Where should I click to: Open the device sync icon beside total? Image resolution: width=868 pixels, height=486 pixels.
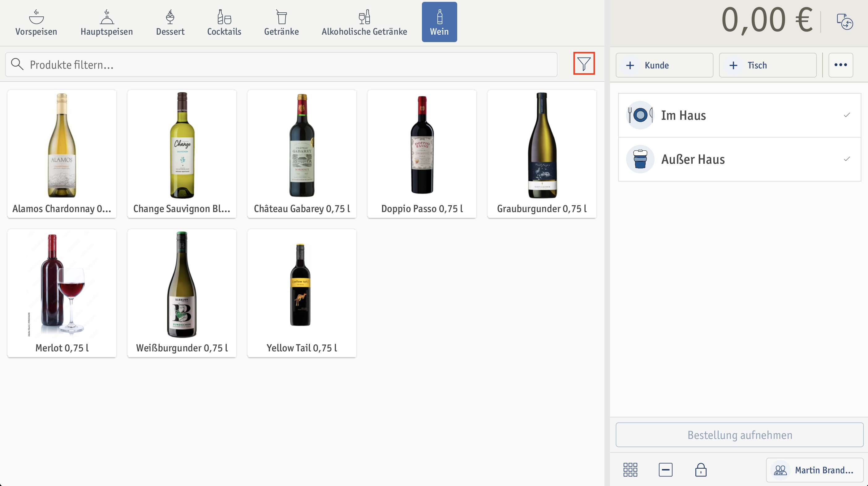tap(845, 22)
